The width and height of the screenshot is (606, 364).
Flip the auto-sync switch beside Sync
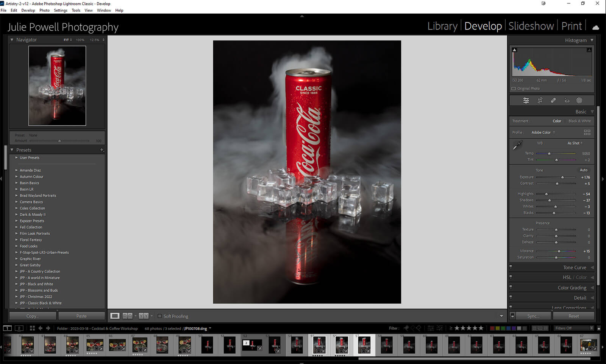[512, 316]
